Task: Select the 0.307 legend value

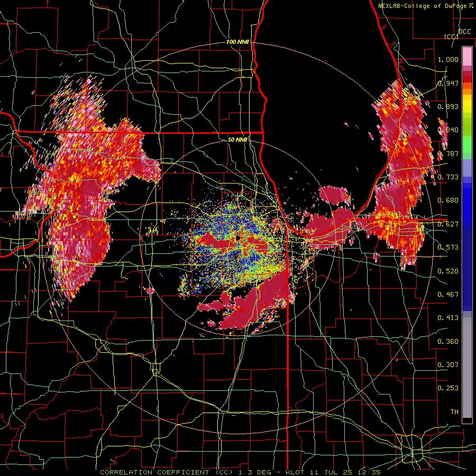Action: tap(448, 365)
